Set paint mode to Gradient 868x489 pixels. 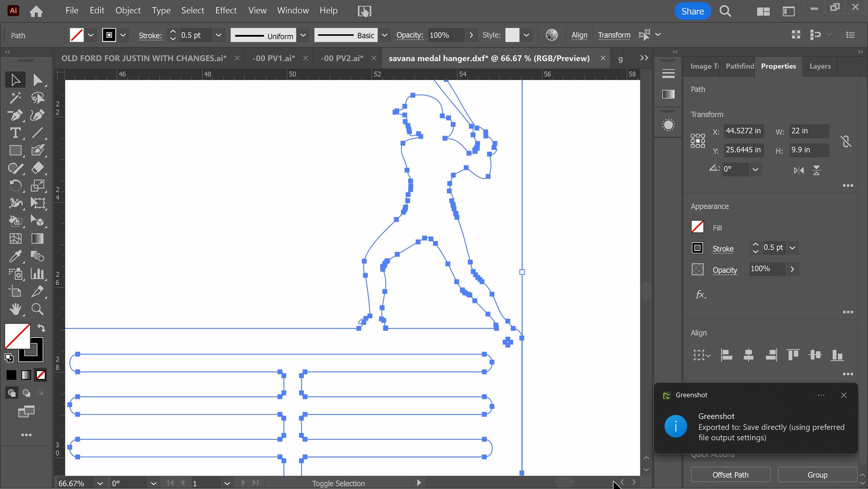pyautogui.click(x=26, y=375)
